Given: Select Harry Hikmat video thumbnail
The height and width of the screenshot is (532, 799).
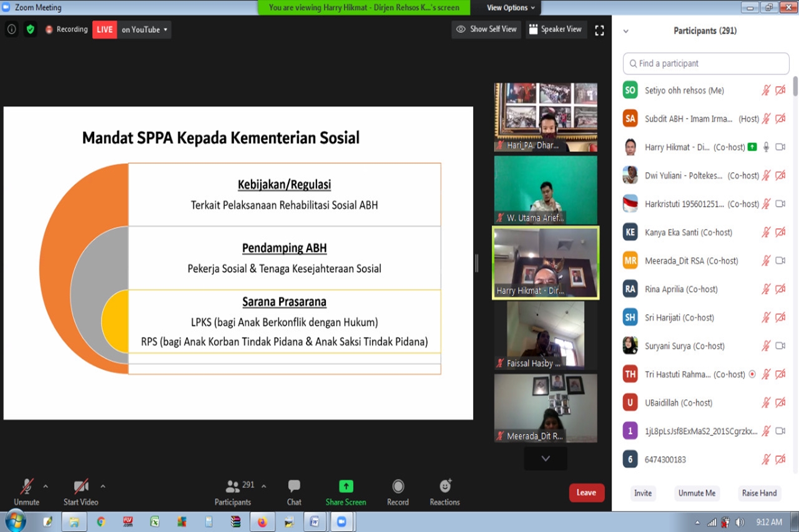Looking at the screenshot, I should click(x=546, y=263).
